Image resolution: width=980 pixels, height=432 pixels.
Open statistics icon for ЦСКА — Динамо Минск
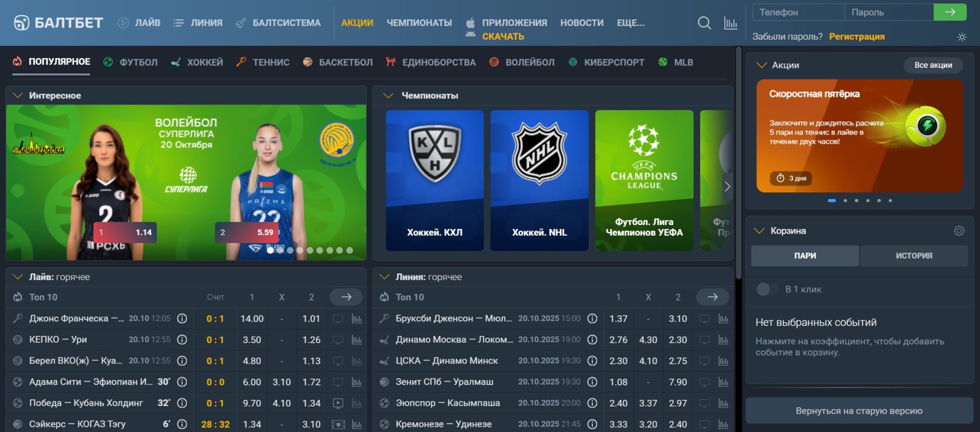(723, 361)
